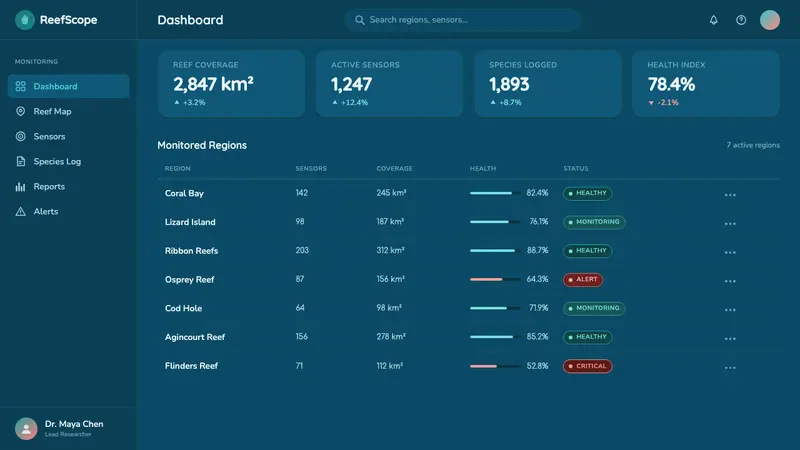This screenshot has height=450, width=800.
Task: Sort by the STATUS column header
Action: pyautogui.click(x=576, y=168)
